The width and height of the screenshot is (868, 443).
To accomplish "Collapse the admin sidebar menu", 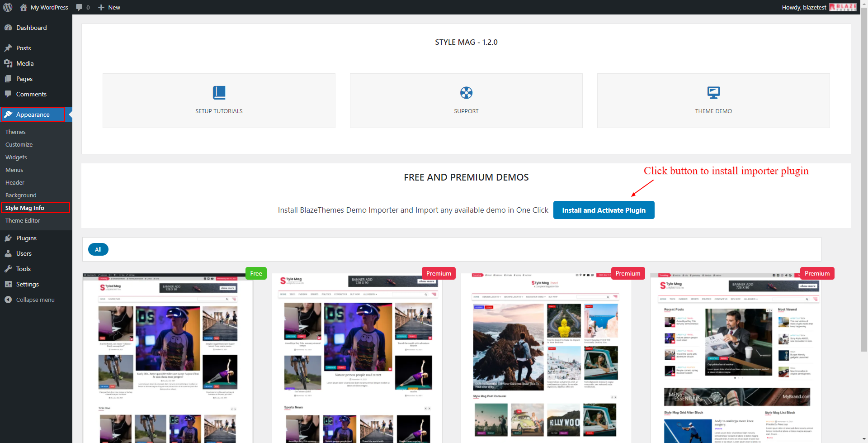I will (x=35, y=300).
